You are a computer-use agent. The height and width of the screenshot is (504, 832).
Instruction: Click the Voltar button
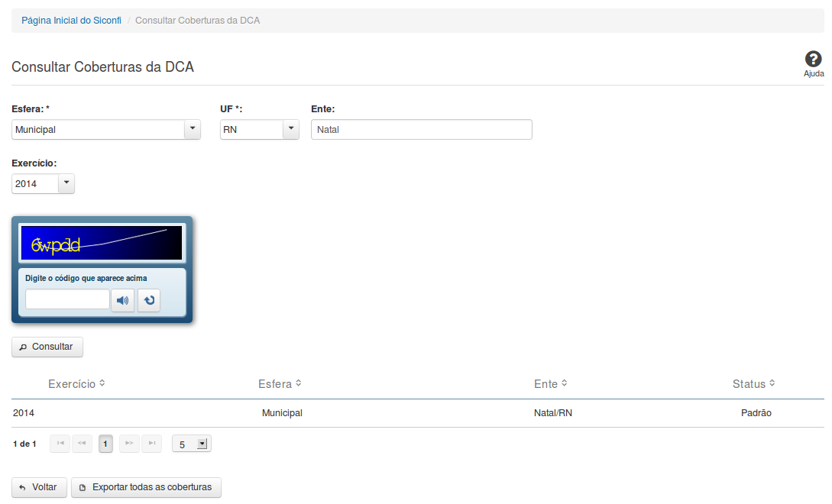coord(39,487)
